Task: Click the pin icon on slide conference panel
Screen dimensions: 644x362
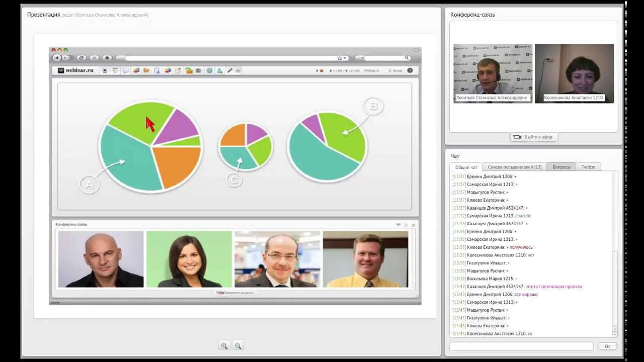Action: pyautogui.click(x=398, y=225)
